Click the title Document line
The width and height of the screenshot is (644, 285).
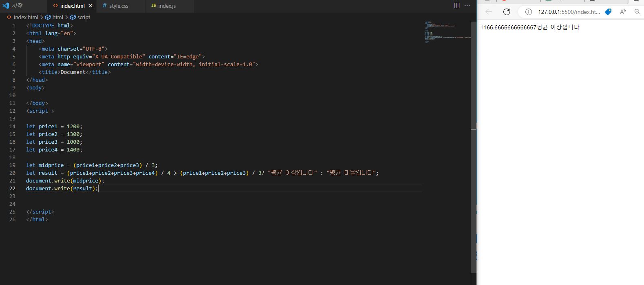[75, 72]
